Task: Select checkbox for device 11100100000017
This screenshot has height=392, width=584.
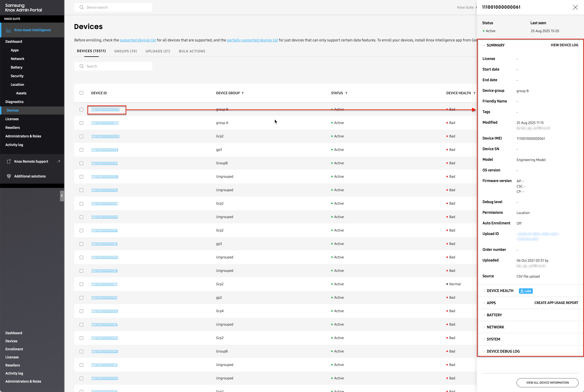Action: [x=81, y=284]
